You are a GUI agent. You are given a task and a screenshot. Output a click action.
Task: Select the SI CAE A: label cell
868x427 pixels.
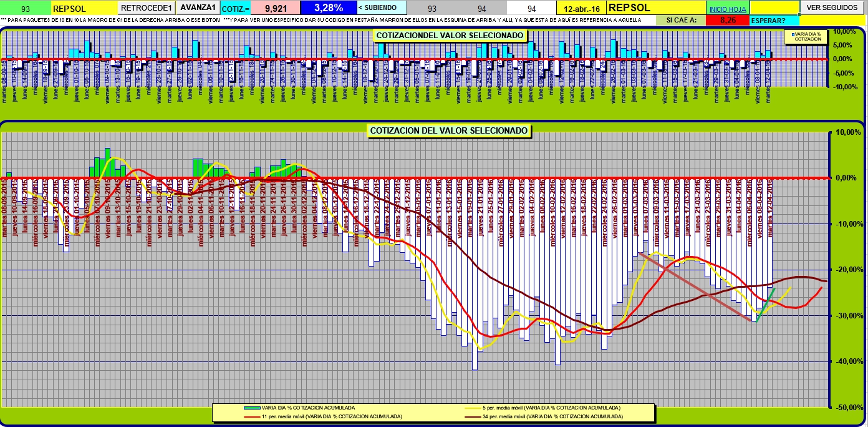(x=681, y=21)
